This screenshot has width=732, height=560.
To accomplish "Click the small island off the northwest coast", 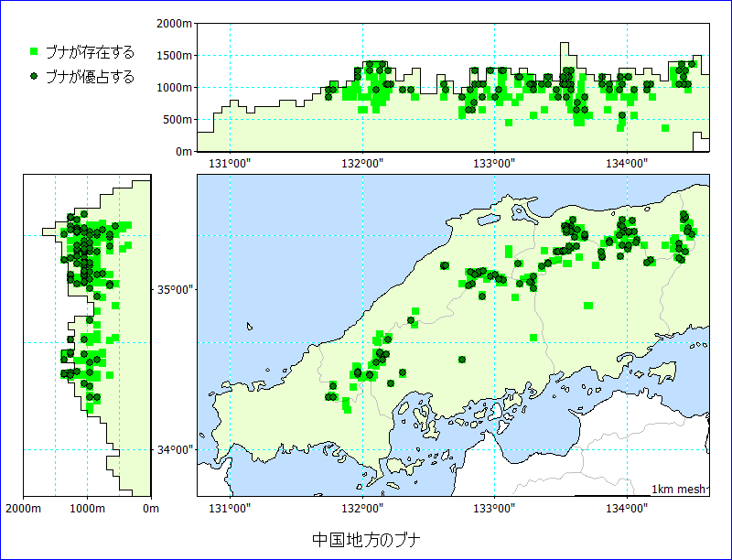I will point(249,325).
